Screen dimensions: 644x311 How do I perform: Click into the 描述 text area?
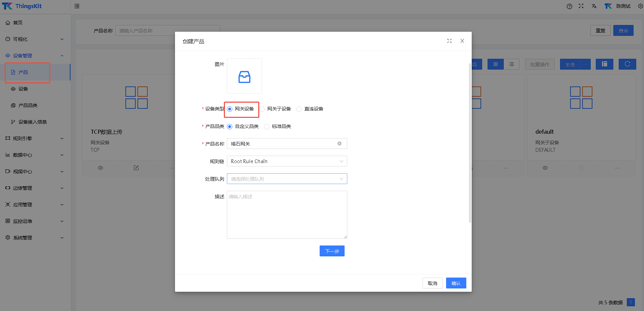pyautogui.click(x=287, y=214)
